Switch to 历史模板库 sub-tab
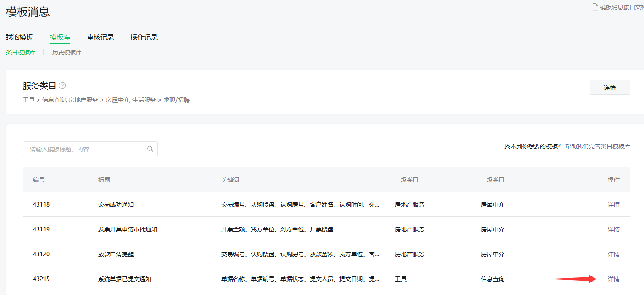 pos(67,52)
